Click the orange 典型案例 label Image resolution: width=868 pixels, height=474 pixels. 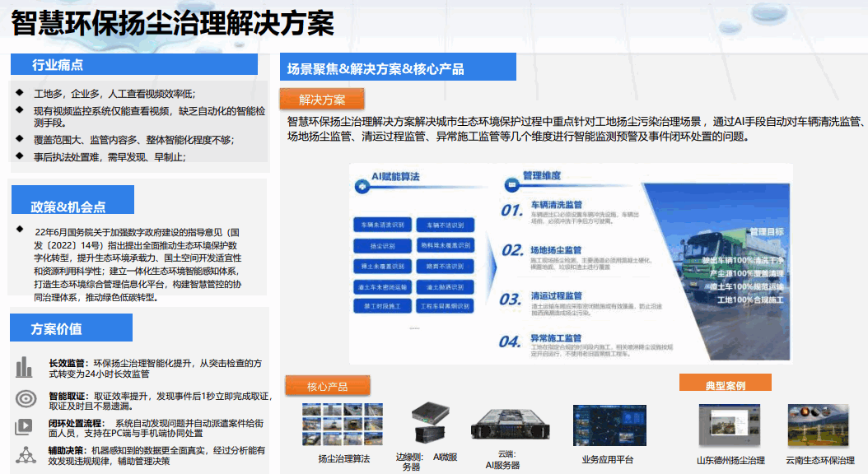(725, 384)
